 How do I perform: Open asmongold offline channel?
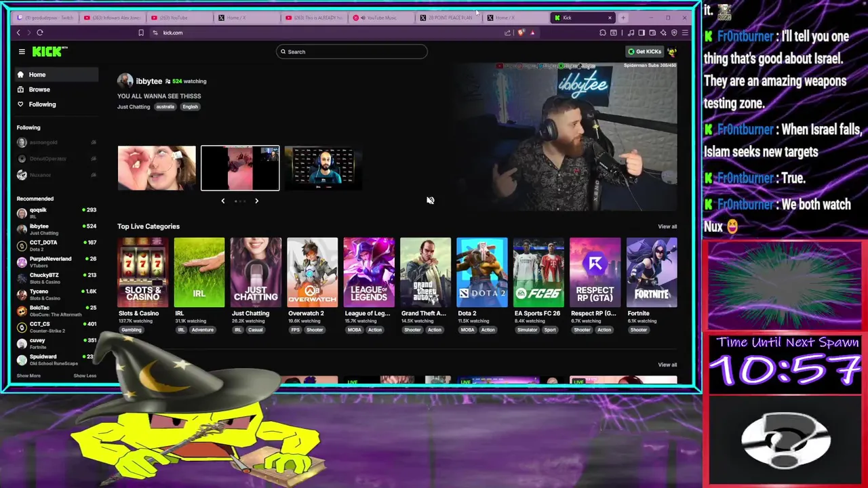tap(57, 142)
